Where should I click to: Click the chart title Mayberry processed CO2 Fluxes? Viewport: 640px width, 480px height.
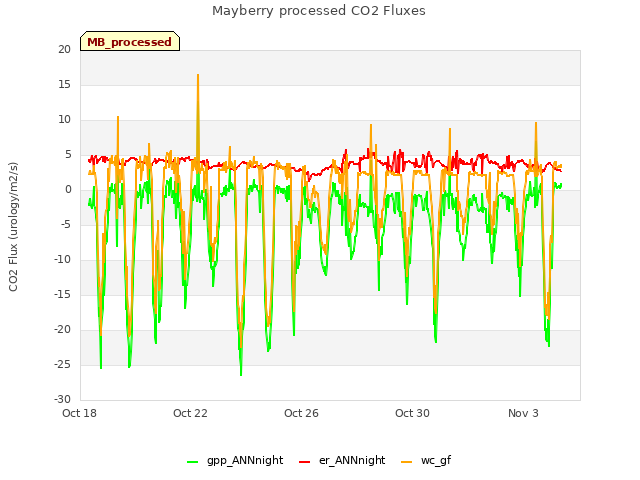(x=319, y=11)
